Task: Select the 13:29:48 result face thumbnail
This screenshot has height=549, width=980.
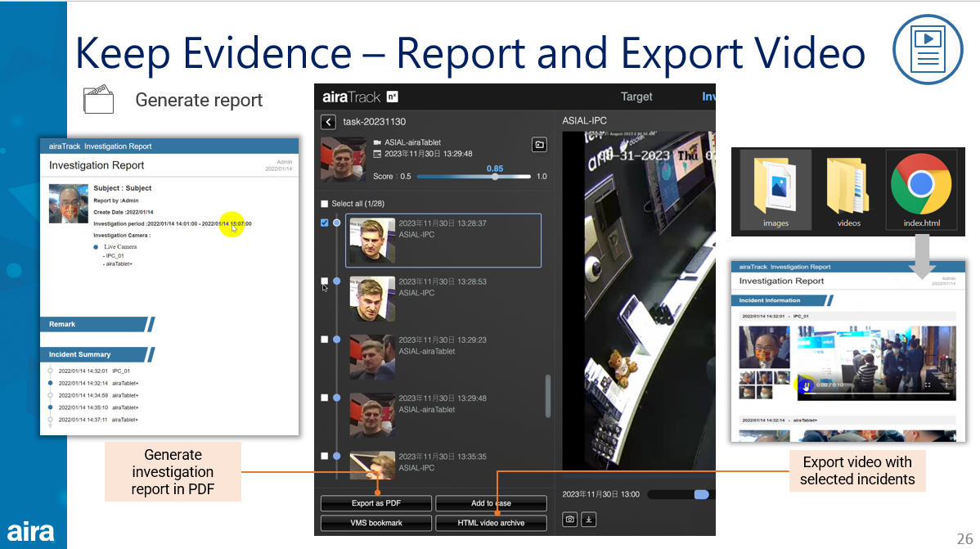Action: tap(372, 415)
